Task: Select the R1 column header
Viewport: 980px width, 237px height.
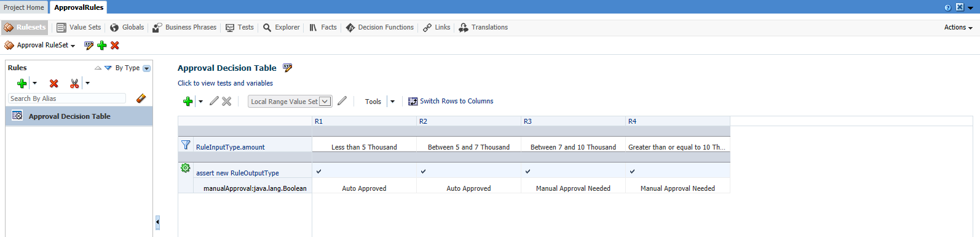Action: tap(365, 121)
